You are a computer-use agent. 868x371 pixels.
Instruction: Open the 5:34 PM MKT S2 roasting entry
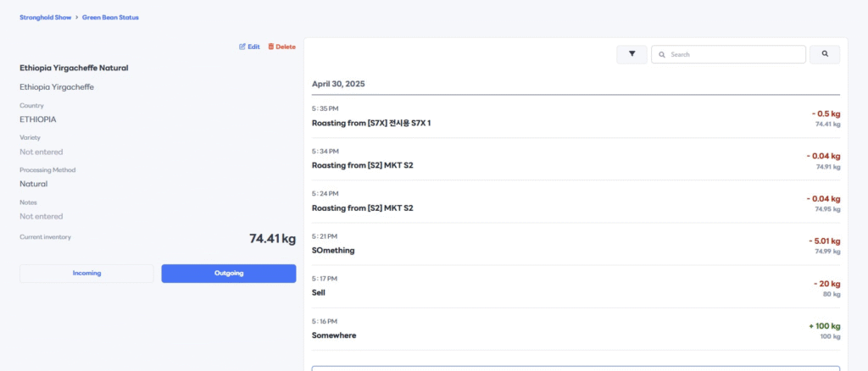(576, 159)
